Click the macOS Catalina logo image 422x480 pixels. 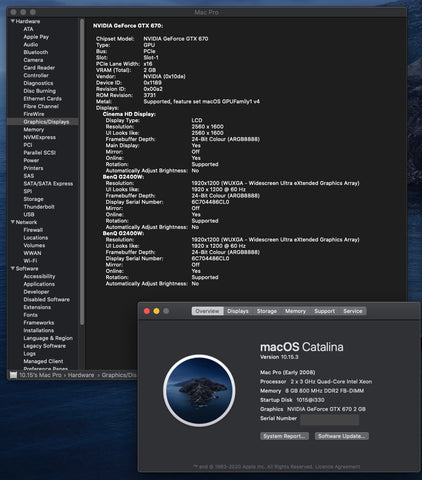(x=199, y=390)
